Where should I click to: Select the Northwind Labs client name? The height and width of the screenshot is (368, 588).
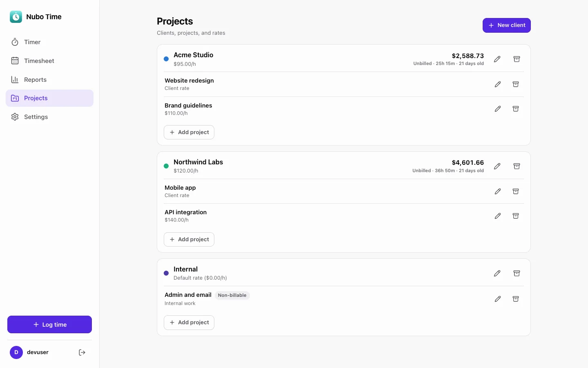point(198,162)
